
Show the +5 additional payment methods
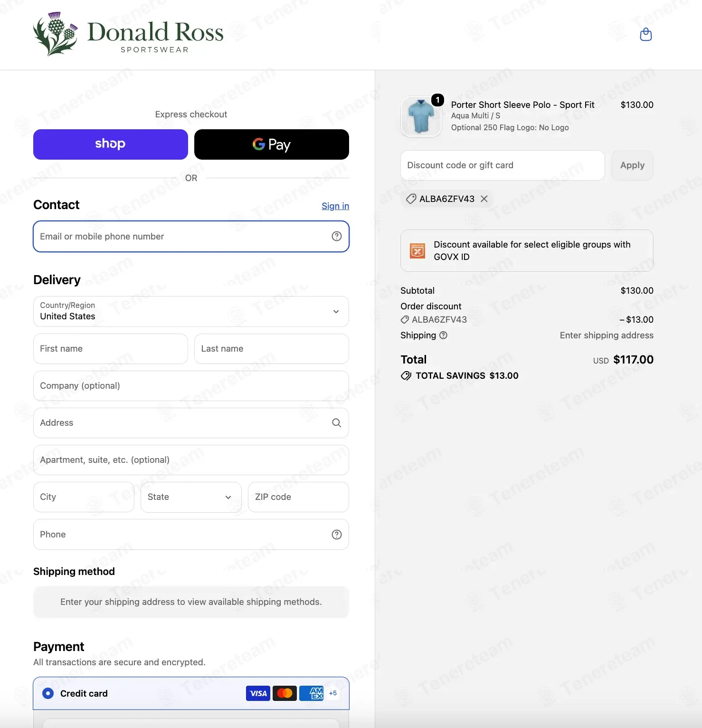point(333,693)
